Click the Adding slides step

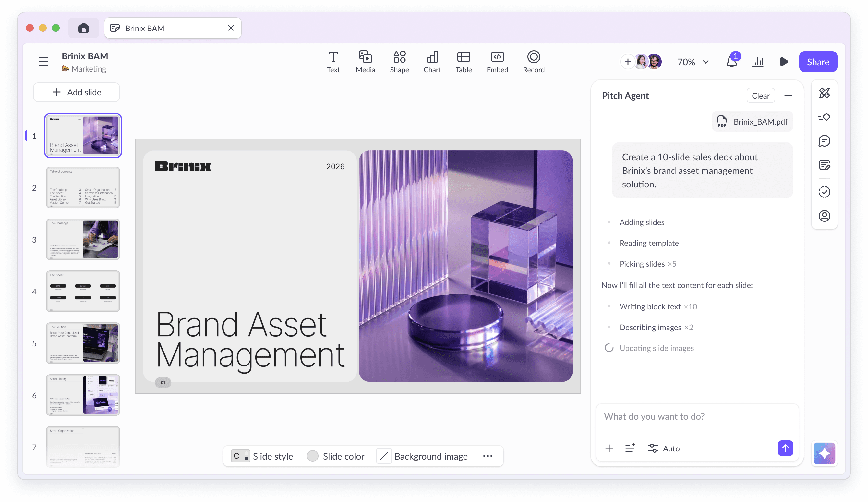[642, 222]
